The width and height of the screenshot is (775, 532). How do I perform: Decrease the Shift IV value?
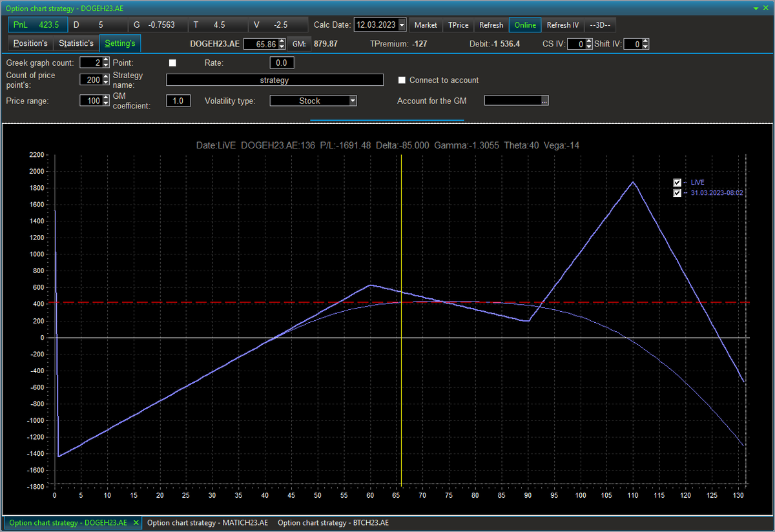point(645,46)
